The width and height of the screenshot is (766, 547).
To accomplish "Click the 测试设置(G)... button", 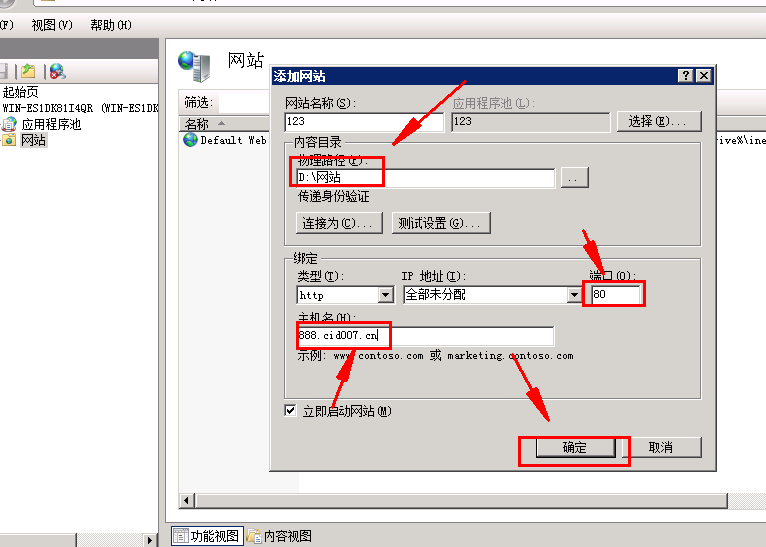I will pos(441,223).
